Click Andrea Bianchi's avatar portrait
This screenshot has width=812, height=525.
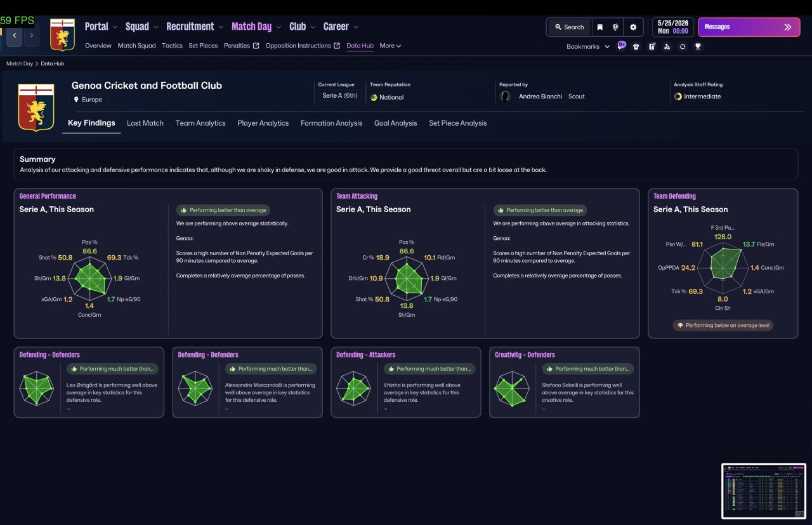point(506,96)
